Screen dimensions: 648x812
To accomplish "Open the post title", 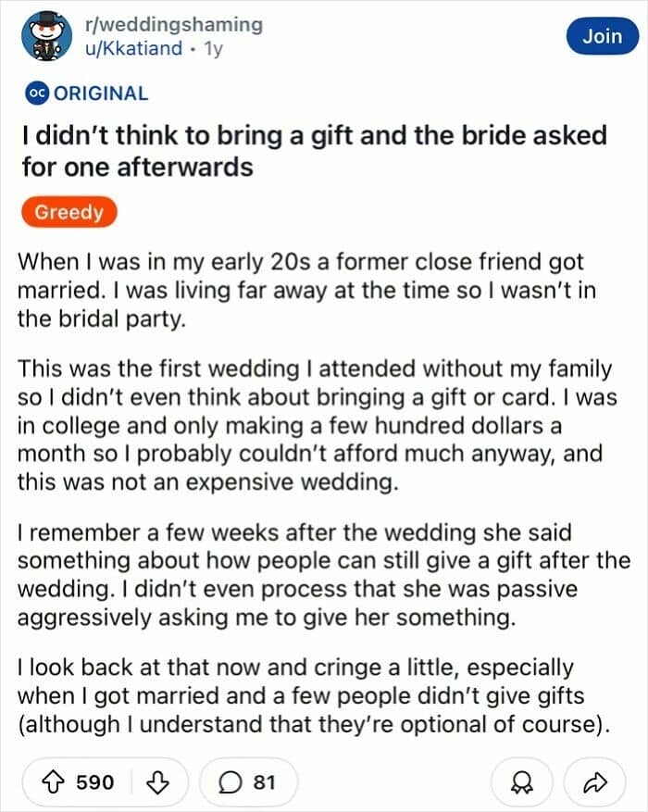I will click(x=314, y=151).
